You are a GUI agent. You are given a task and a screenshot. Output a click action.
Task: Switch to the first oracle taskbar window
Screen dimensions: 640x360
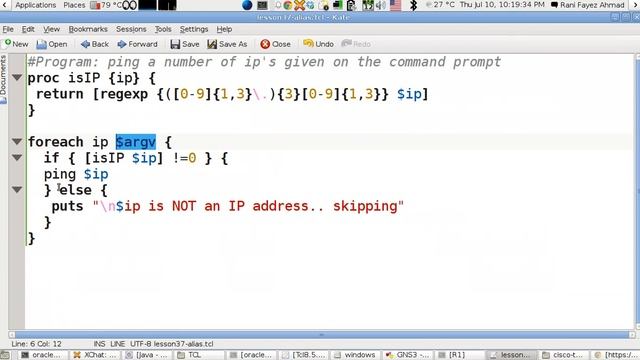[x=43, y=355]
